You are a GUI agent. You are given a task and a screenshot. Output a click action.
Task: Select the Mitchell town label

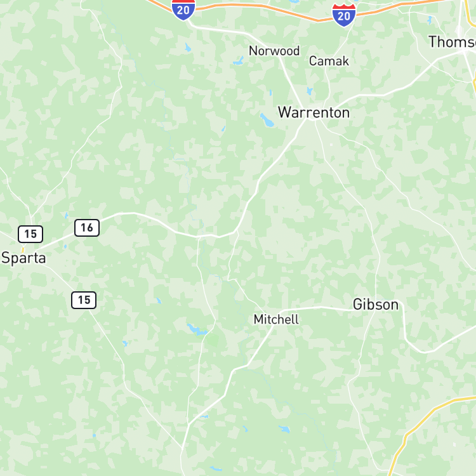[x=276, y=319]
